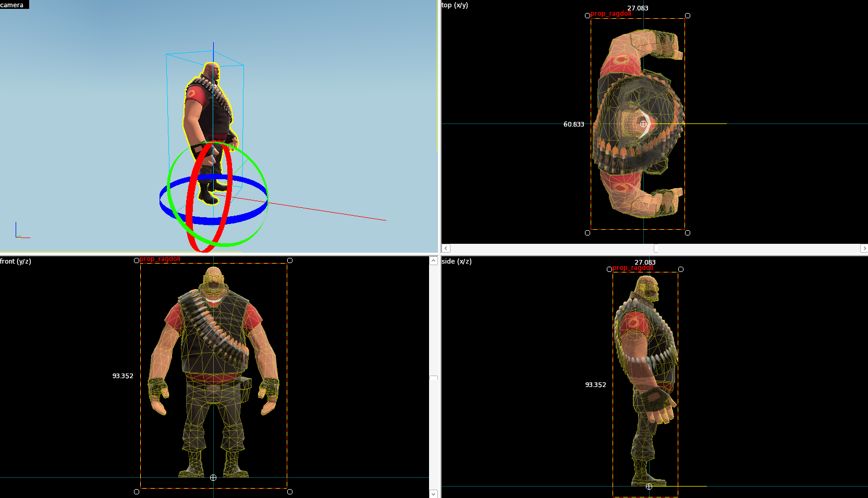The width and height of the screenshot is (868, 498).
Task: Click the bottom-left selection handle in top view
Action: click(588, 233)
